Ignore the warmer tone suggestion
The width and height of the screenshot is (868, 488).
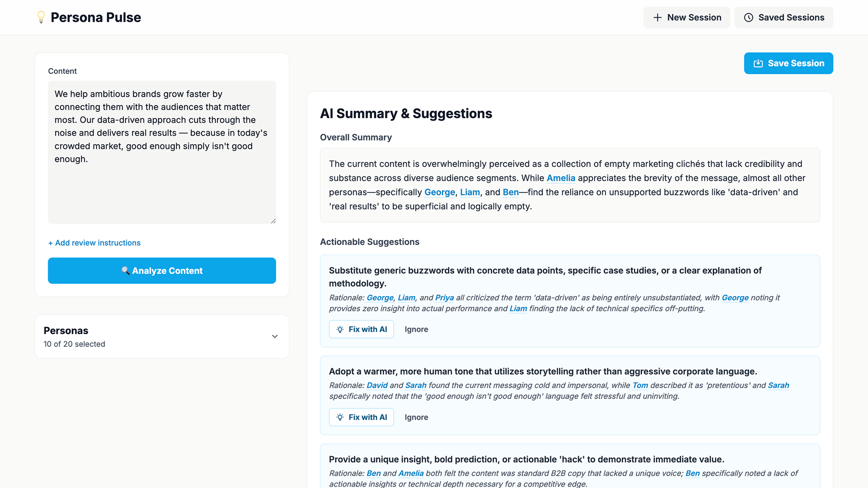coord(416,417)
